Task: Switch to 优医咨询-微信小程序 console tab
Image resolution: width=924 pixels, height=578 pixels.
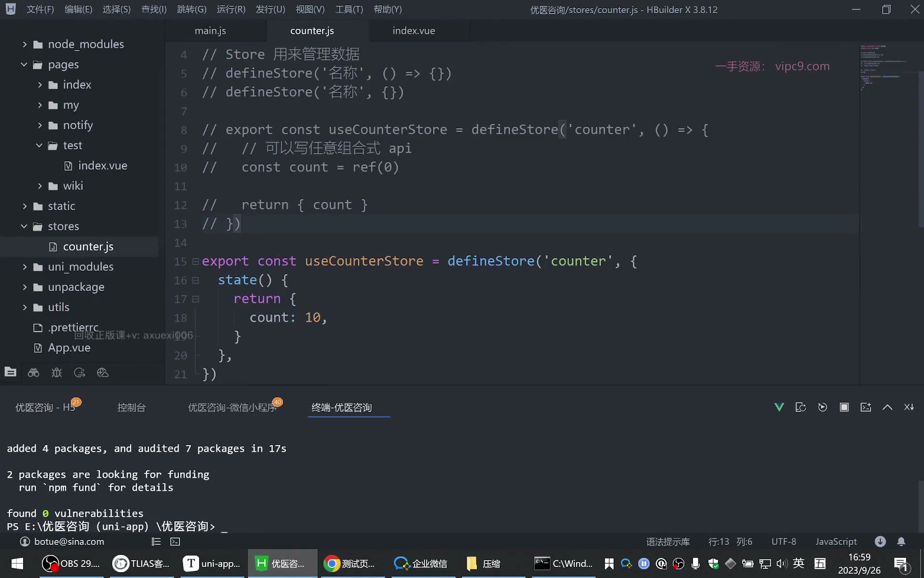Action: [232, 407]
